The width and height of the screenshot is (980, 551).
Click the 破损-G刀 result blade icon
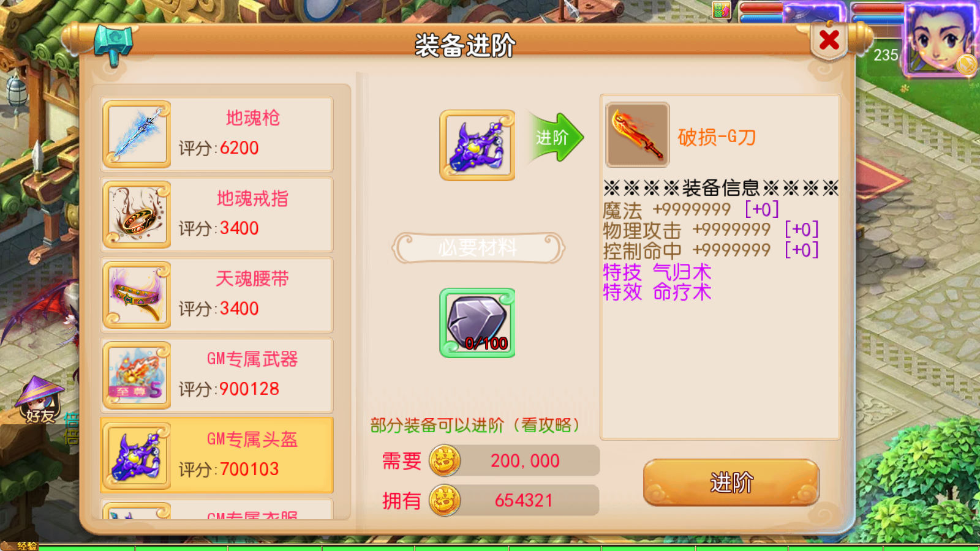(637, 135)
